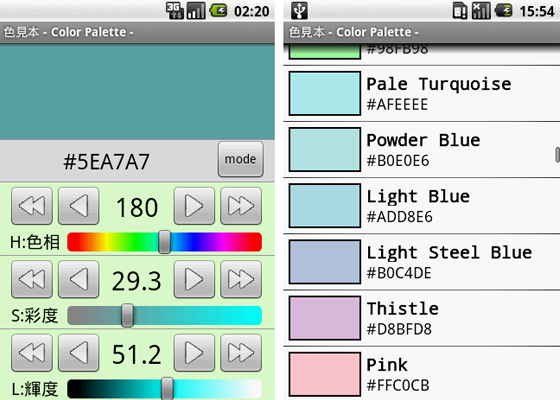560x400 pixels.
Task: Decrease luminance 51.2 by one step
Action: [x=79, y=353]
